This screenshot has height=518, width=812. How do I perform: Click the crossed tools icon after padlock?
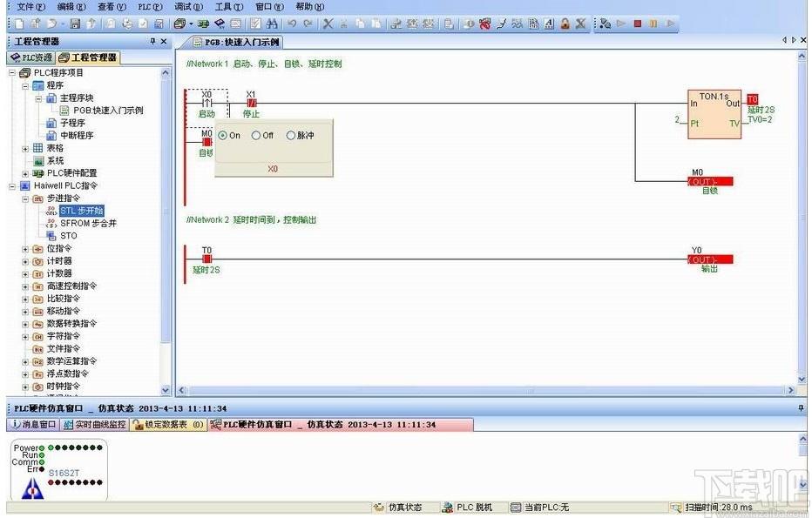coord(580,24)
